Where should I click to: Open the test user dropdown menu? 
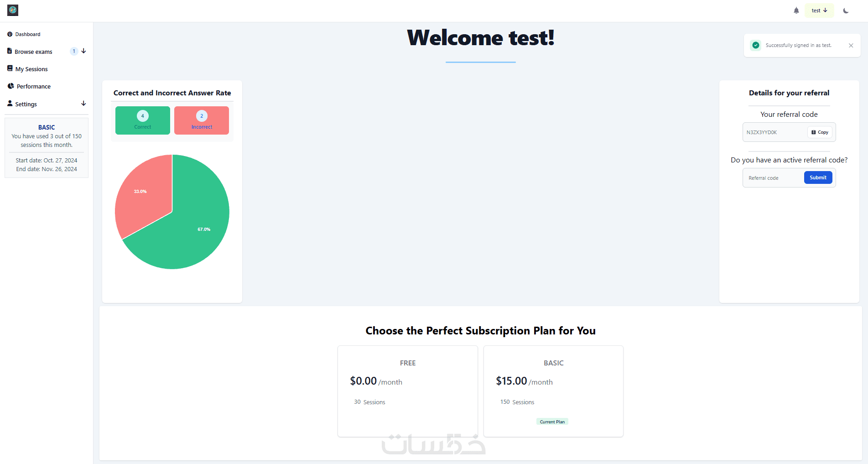coord(819,10)
